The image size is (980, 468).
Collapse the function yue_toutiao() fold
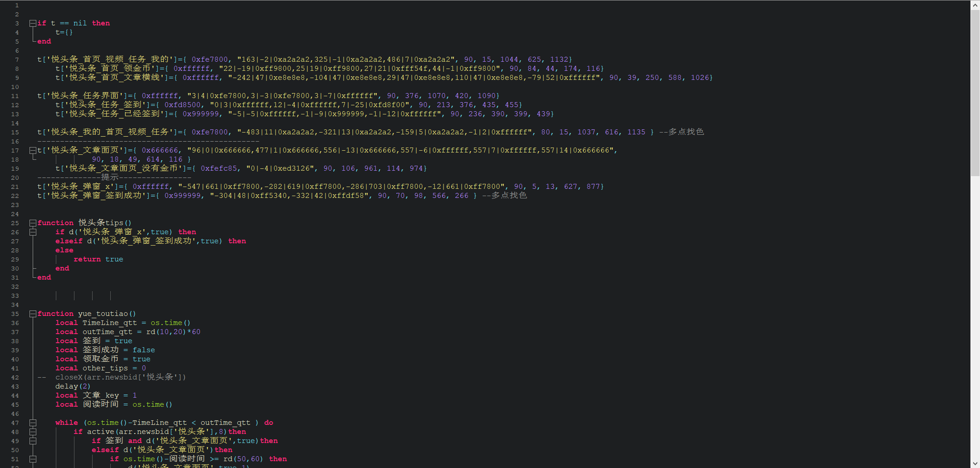point(33,314)
